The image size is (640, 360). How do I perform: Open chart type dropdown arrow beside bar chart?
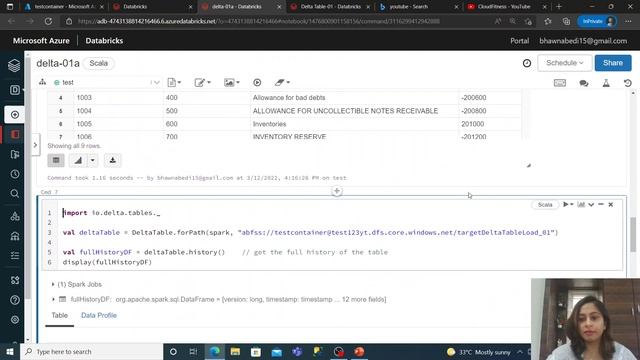[x=93, y=160]
